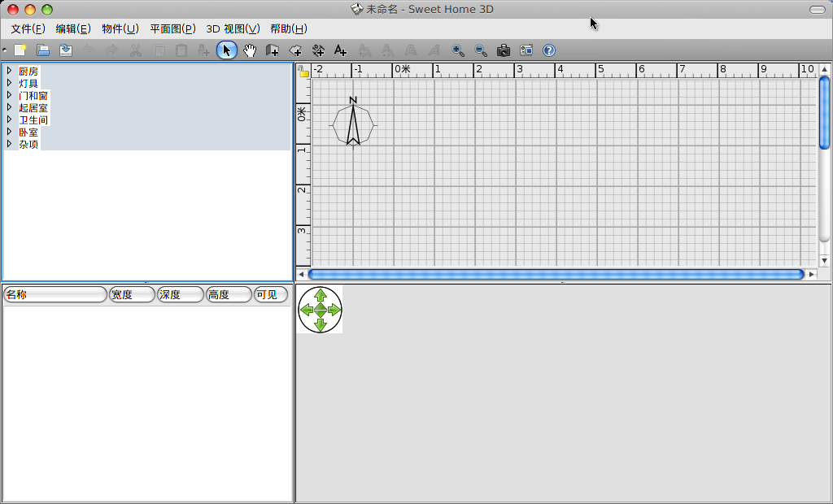Select the Add text tool
833x504 pixels.
[341, 50]
